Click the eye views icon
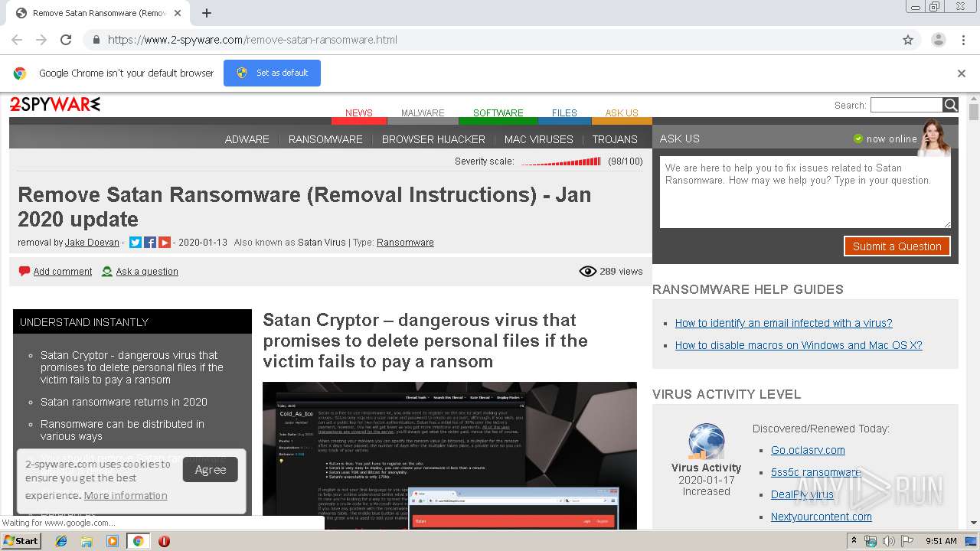This screenshot has width=980, height=551. (588, 271)
